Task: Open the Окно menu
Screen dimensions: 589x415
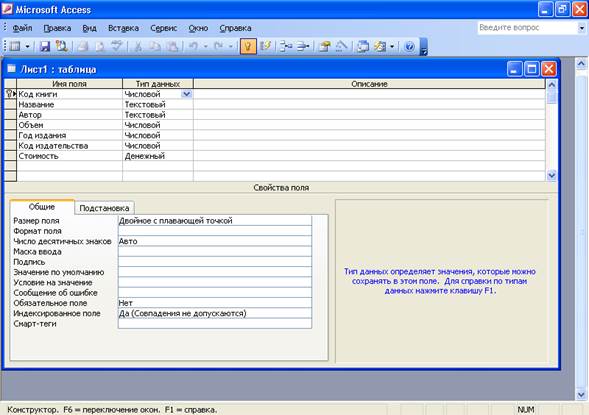Action: 198,28
